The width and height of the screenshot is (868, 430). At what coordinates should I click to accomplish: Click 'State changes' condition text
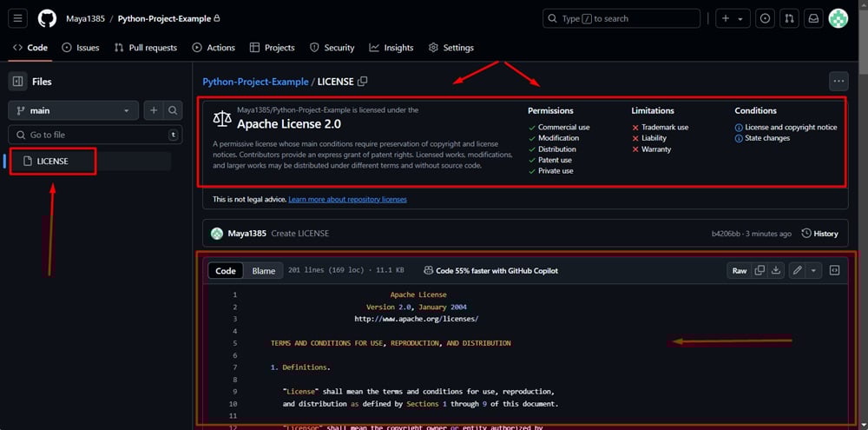click(x=767, y=138)
